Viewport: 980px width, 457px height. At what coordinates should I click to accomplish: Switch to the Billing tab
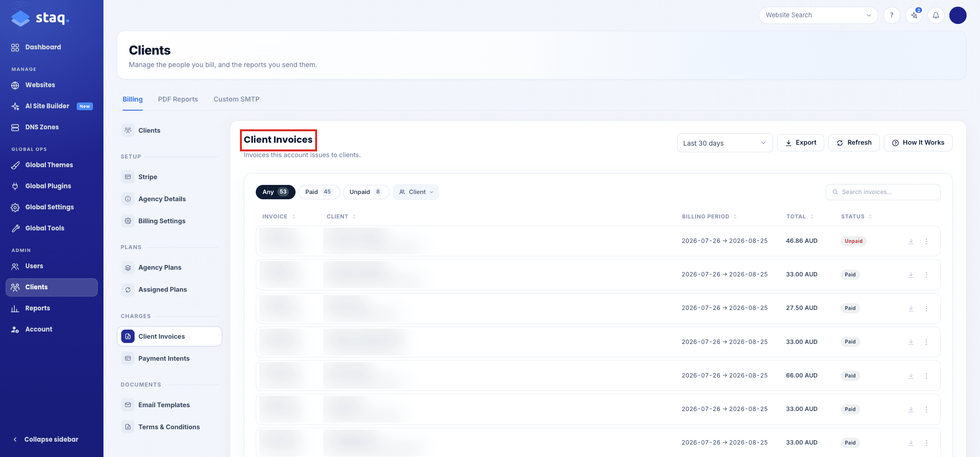(133, 99)
